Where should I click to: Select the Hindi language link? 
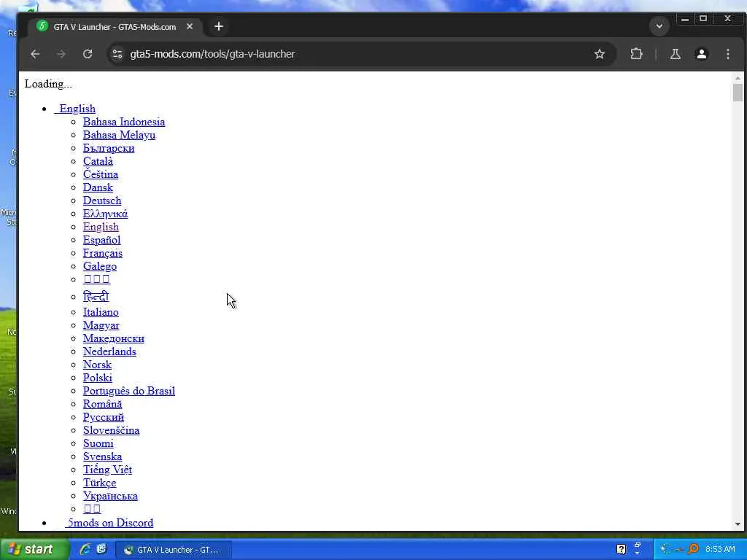tap(96, 297)
